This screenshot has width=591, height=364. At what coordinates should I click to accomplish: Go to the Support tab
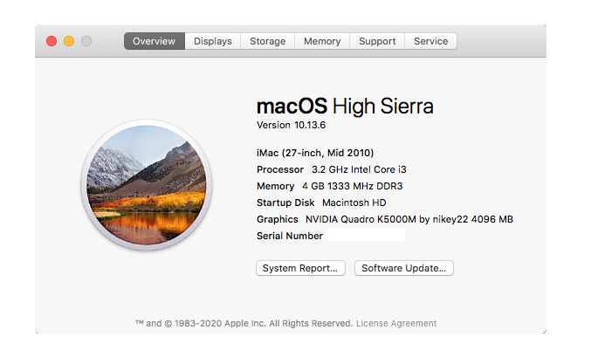click(x=377, y=41)
